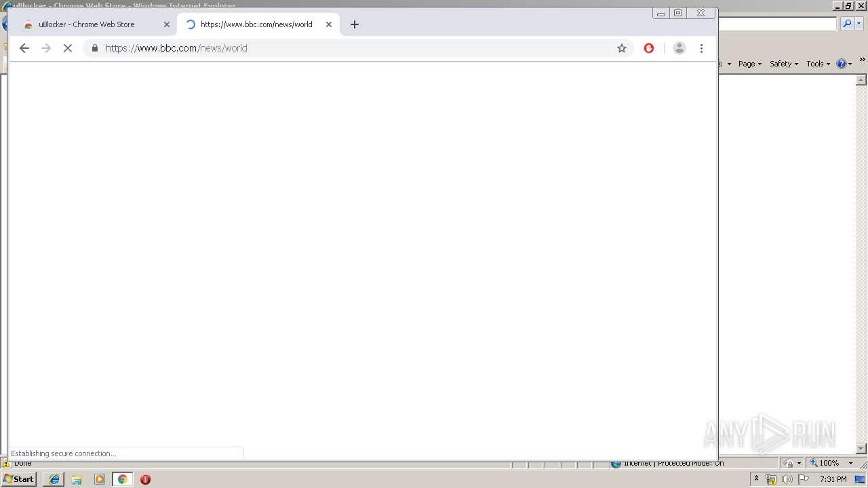
Task: Show hidden system tray icons
Action: tap(756, 479)
